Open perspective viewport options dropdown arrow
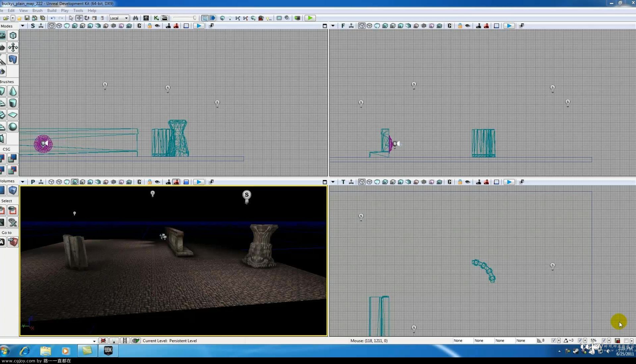The height and width of the screenshot is (364, 636). coord(23,182)
